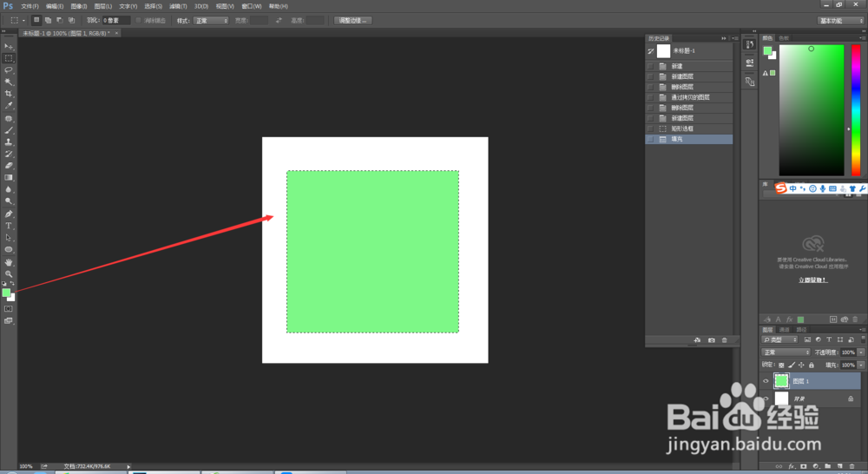Viewport: 868px width, 474px height.
Task: Select the Magic Wand tool
Action: 9,82
